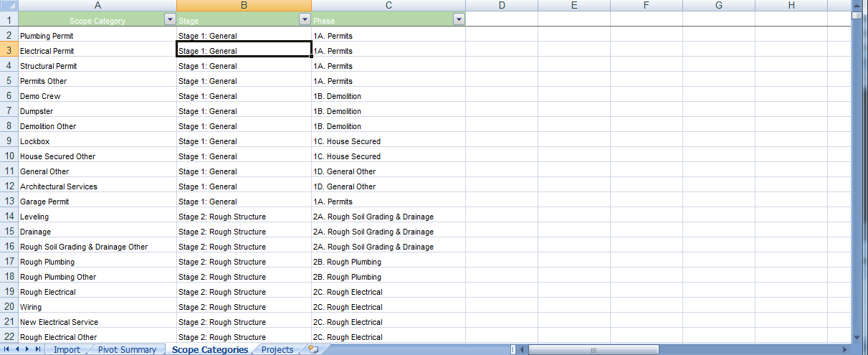Viewport: 868px width, 355px height.
Task: Select row 14 header
Action: 9,217
